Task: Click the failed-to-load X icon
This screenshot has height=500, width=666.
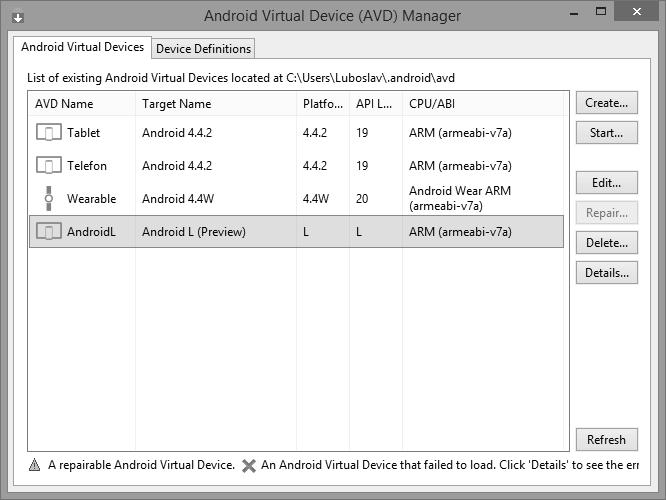Action: click(249, 465)
